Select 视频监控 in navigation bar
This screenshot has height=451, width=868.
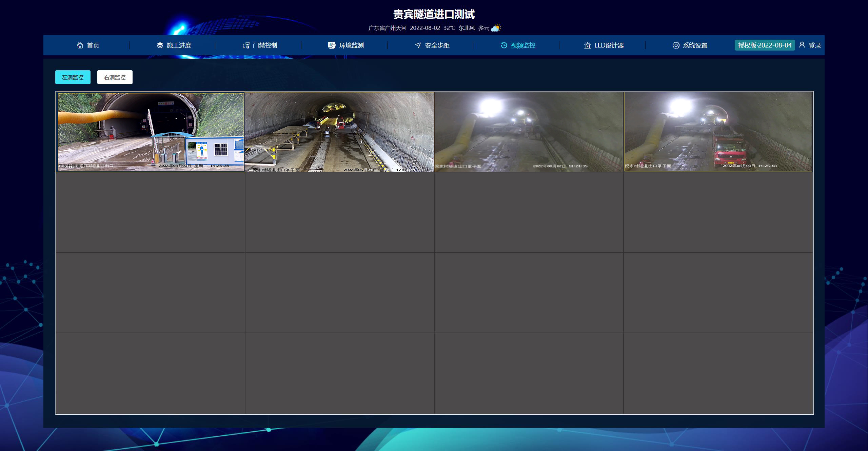518,45
